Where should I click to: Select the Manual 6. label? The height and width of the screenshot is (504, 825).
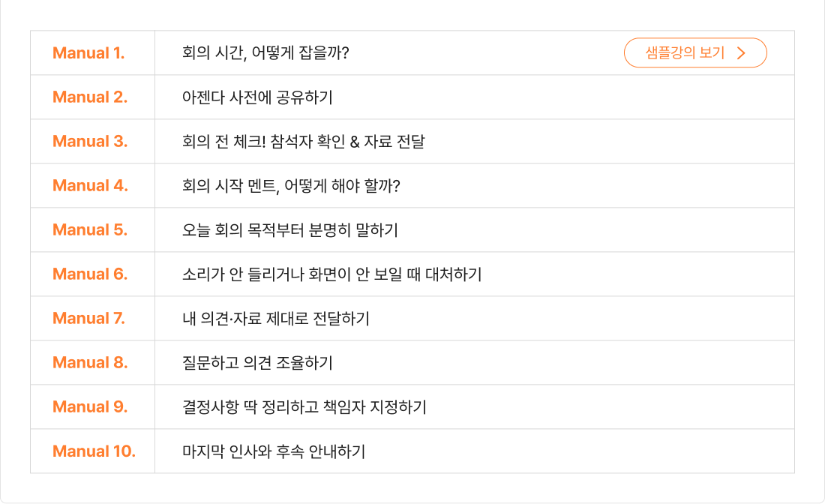point(90,274)
